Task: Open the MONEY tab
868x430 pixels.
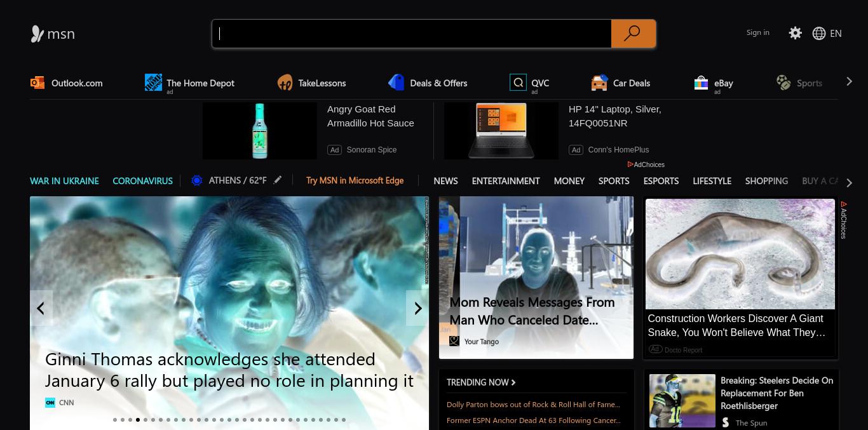Action: coord(569,181)
